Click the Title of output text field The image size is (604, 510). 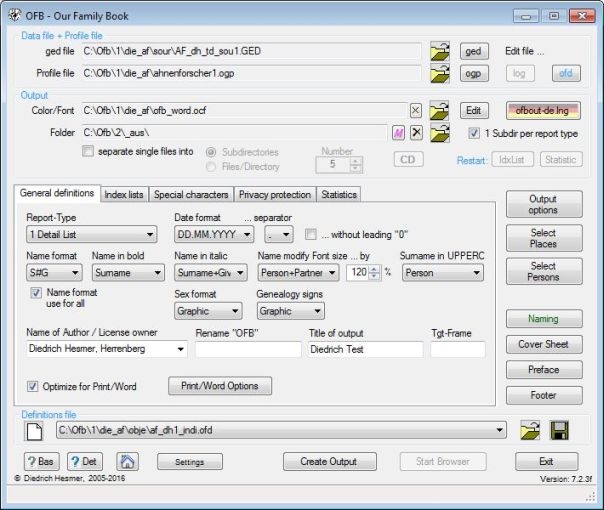click(x=365, y=350)
